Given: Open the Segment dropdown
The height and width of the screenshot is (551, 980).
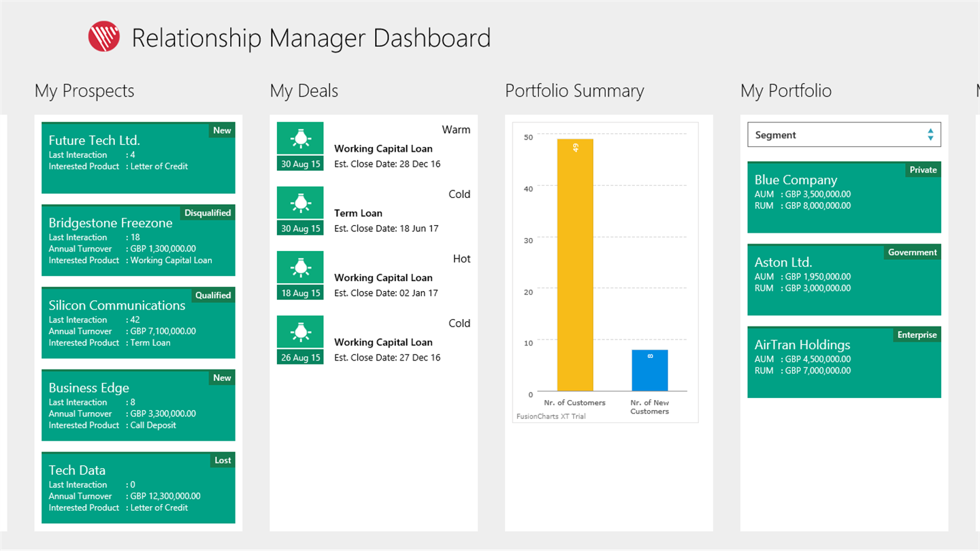Looking at the screenshot, I should pyautogui.click(x=843, y=135).
